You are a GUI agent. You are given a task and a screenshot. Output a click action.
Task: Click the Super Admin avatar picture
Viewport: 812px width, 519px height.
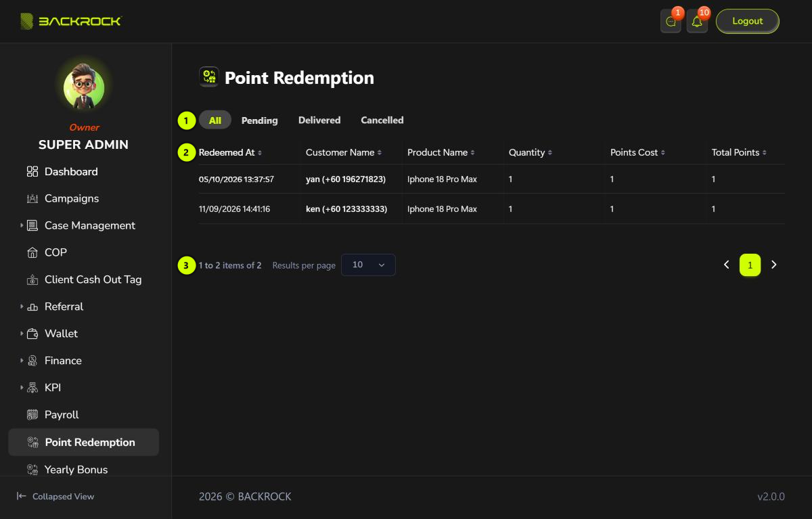[84, 88]
